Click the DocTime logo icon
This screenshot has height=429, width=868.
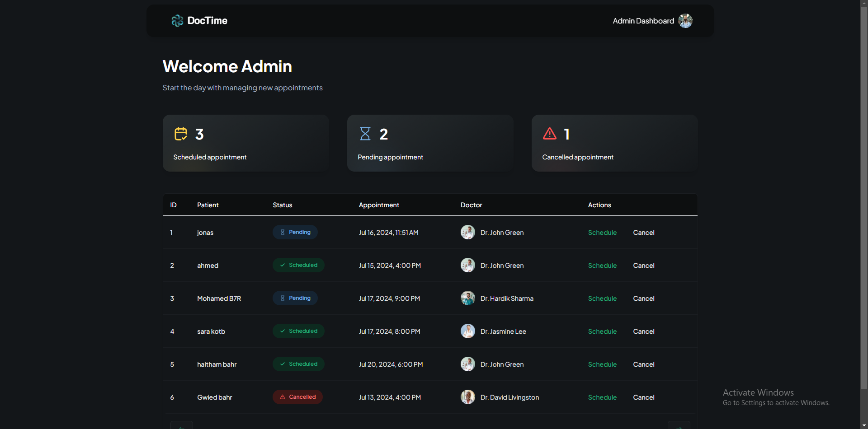pyautogui.click(x=177, y=21)
